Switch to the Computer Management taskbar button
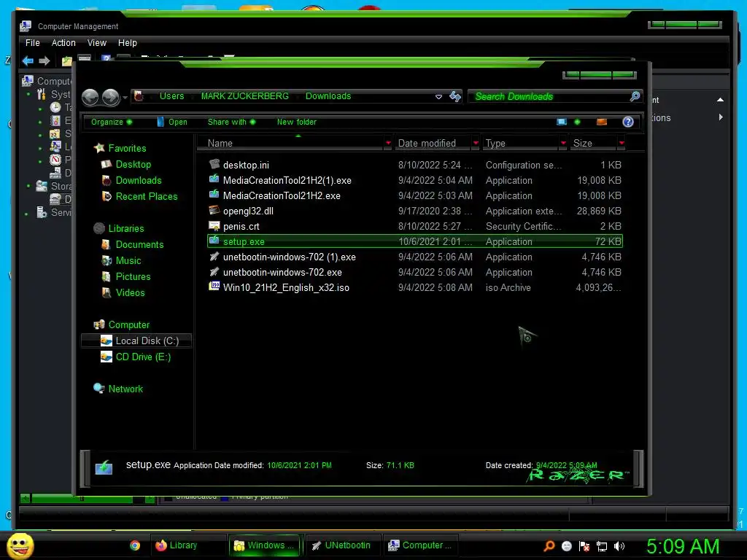This screenshot has height=560, width=747. point(420,545)
